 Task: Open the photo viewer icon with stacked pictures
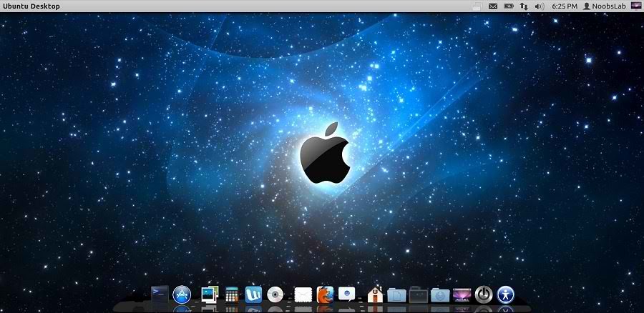(x=210, y=294)
